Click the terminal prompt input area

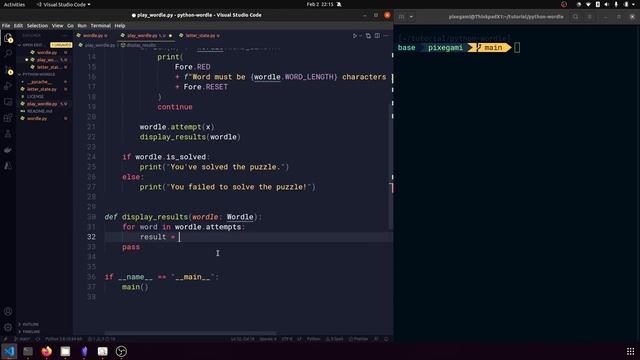coord(517,48)
